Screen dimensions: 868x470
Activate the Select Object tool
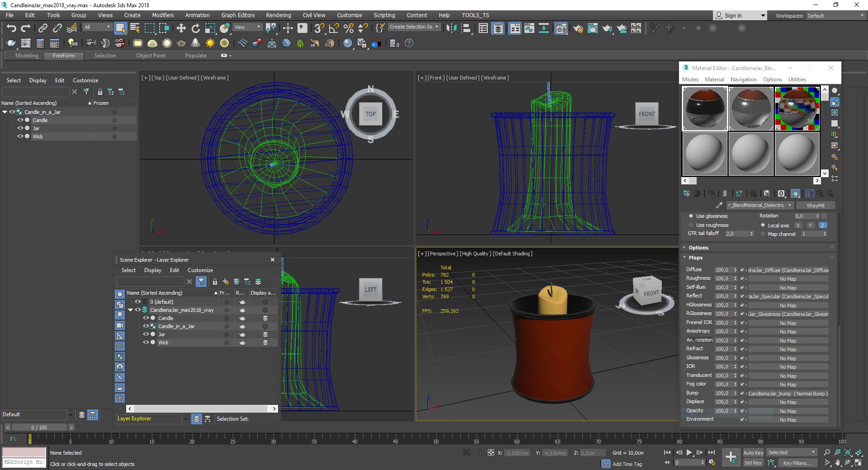tap(120, 28)
